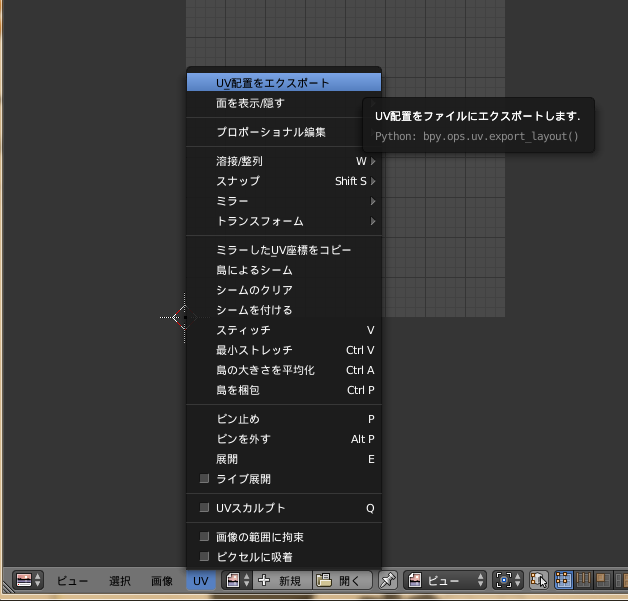This screenshot has height=601, width=628.
Task: Open 面を表示/隠す submenu
Action: (x=284, y=103)
